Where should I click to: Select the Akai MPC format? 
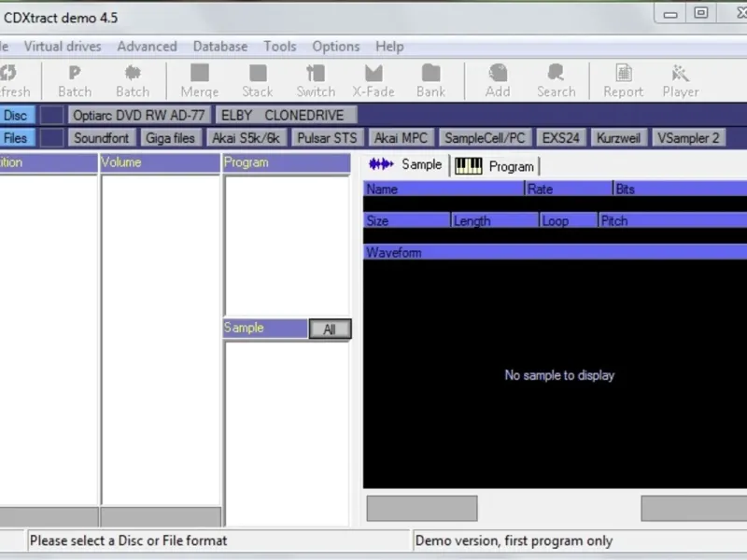[x=401, y=138]
